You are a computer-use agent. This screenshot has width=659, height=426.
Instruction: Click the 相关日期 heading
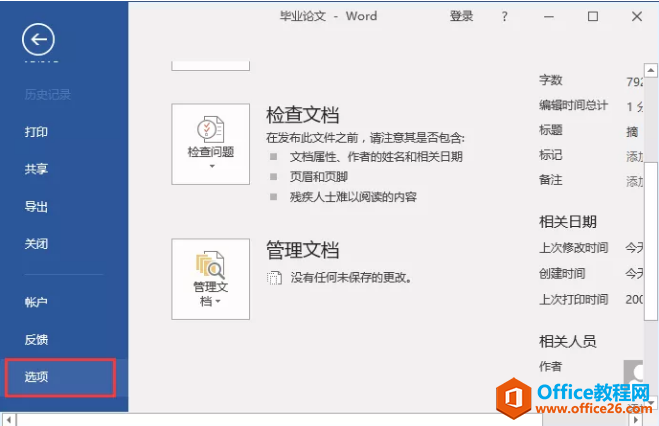pyautogui.click(x=568, y=221)
